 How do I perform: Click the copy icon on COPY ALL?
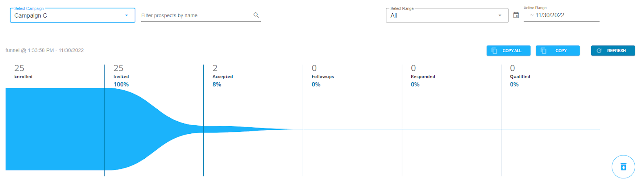494,51
